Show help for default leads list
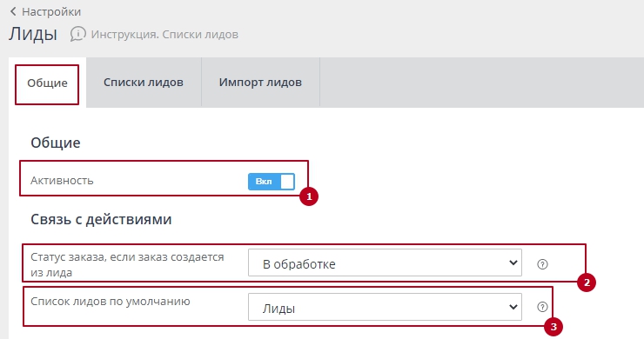Screen dimensions: 644x339 (x=542, y=307)
